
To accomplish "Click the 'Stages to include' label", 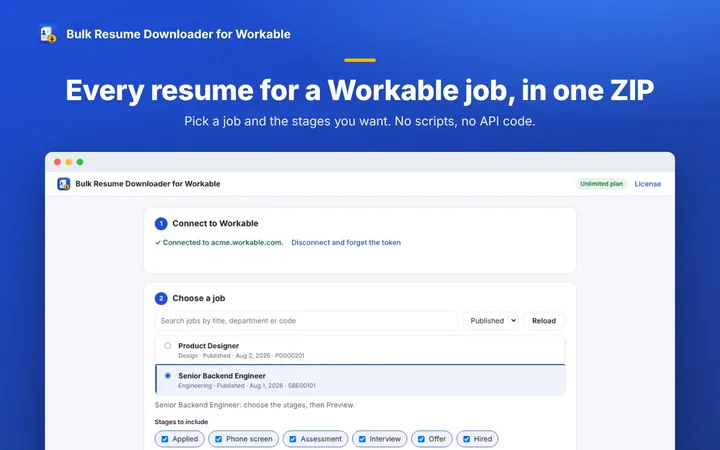I will click(x=181, y=422).
